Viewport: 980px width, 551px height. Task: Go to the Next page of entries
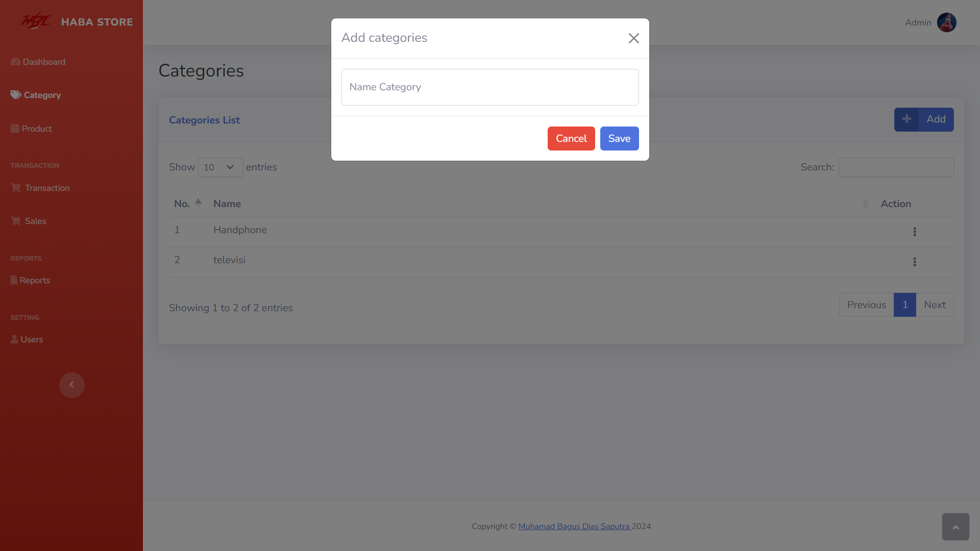[x=935, y=305]
